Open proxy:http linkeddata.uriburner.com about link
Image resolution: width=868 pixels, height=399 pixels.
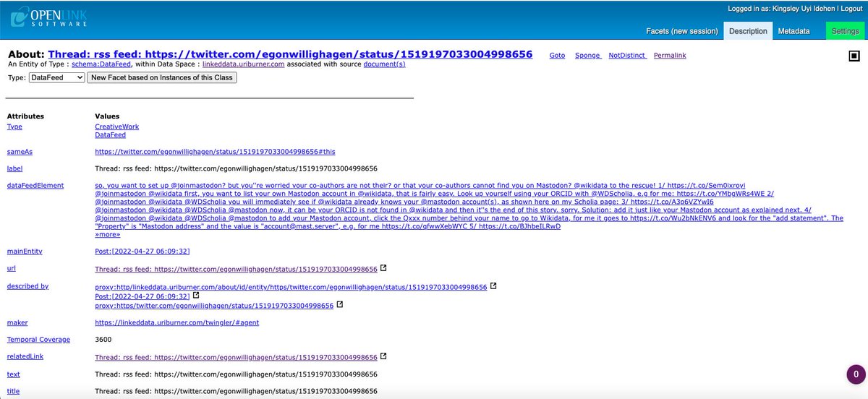tap(292, 286)
